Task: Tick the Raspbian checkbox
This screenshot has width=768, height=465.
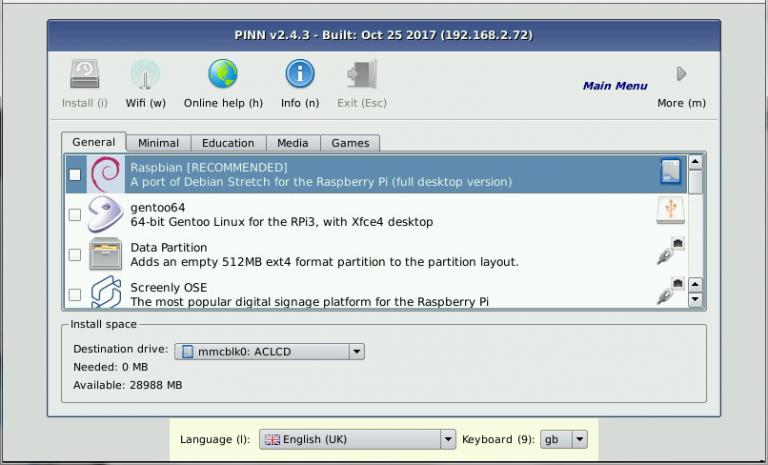Action: pos(75,175)
